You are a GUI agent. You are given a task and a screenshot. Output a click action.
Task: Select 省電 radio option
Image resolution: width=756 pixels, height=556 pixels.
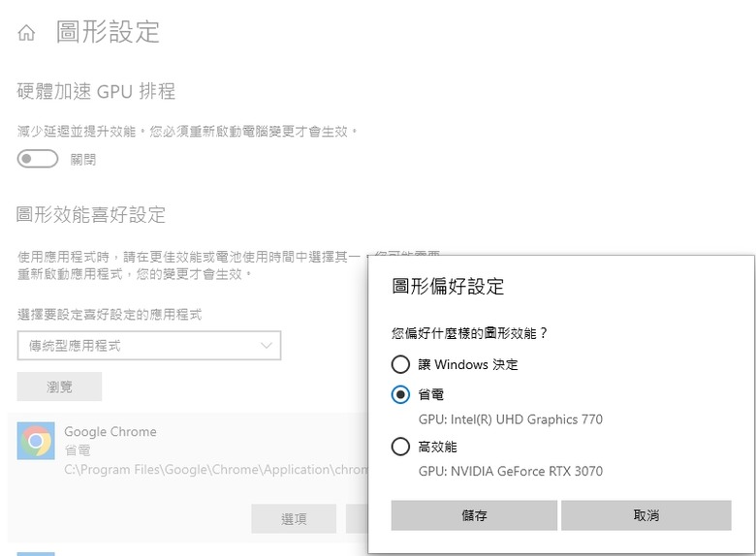(x=400, y=394)
